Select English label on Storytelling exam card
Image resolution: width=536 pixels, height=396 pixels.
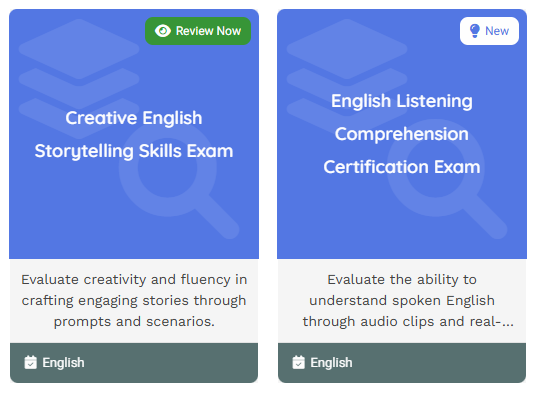(63, 362)
